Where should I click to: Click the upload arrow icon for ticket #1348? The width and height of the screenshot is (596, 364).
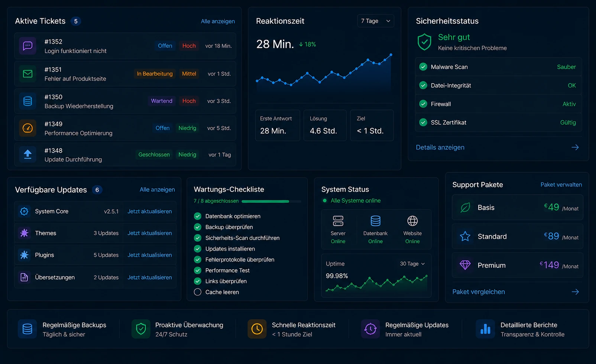tap(27, 155)
